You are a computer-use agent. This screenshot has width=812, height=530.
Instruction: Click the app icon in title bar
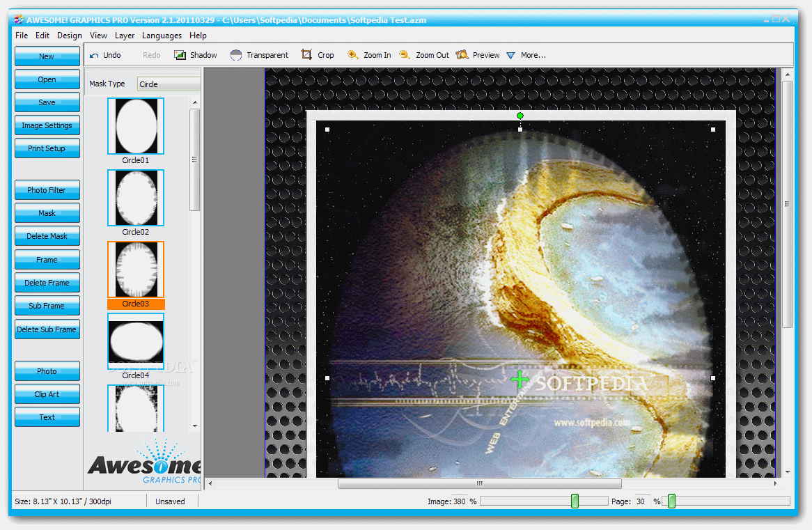coord(19,20)
